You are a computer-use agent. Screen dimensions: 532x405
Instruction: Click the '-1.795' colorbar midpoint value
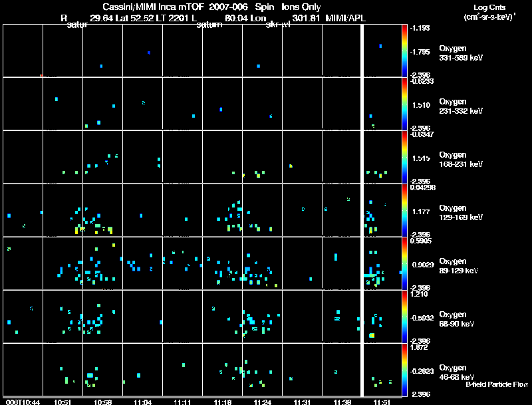420,52
